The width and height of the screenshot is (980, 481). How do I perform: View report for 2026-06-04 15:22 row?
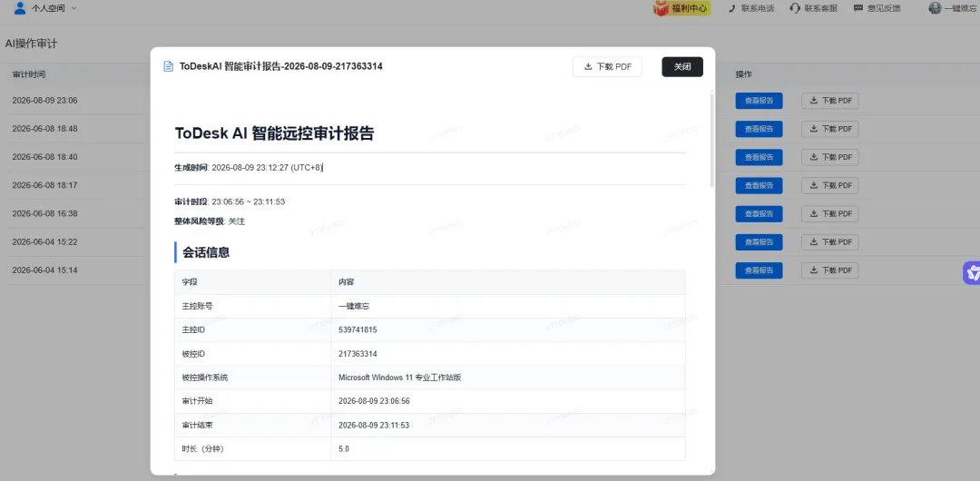pos(759,242)
